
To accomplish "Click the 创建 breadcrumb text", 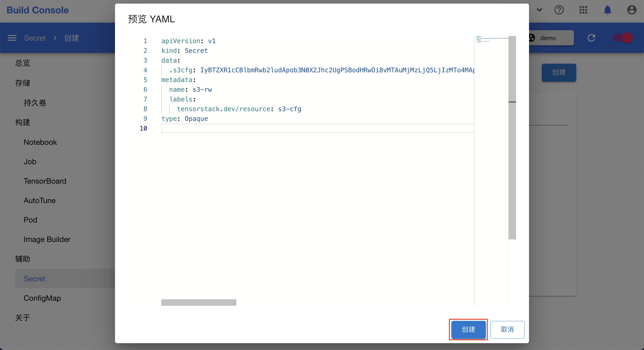I will (72, 38).
